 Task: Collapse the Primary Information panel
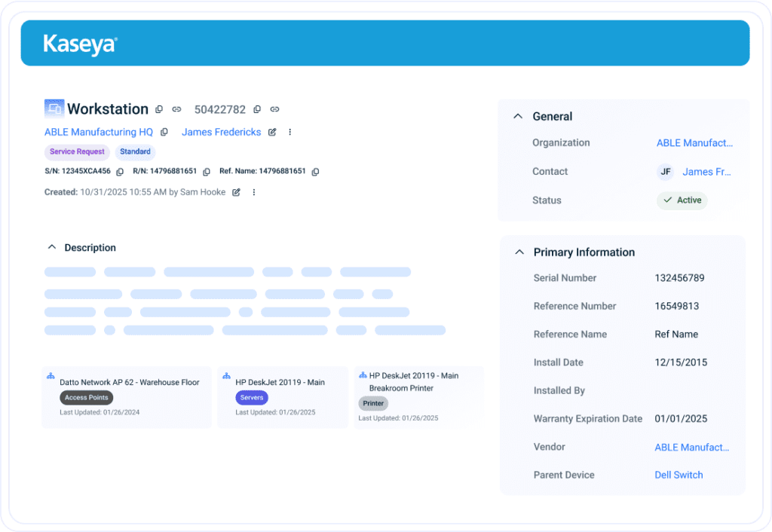(519, 252)
